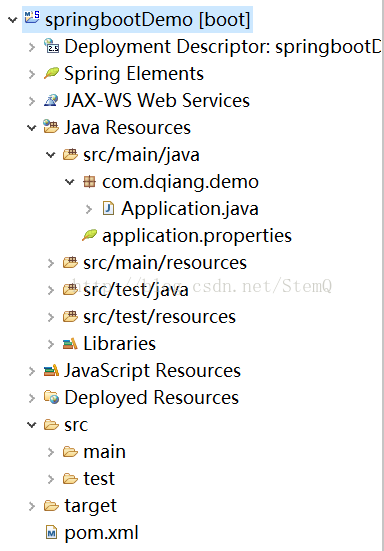The width and height of the screenshot is (384, 551).
Task: Click the Libraries books icon
Action: (70, 343)
